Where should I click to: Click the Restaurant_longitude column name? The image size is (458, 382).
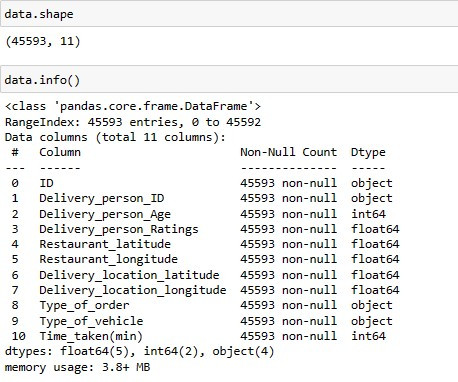pyautogui.click(x=109, y=259)
